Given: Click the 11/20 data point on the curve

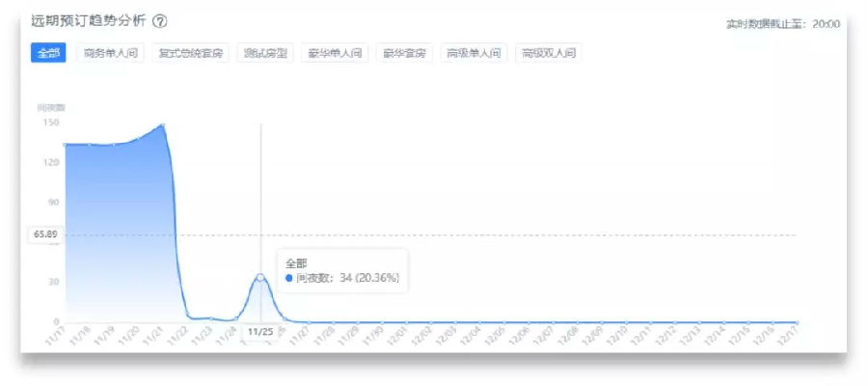Looking at the screenshot, I should coord(138,138).
